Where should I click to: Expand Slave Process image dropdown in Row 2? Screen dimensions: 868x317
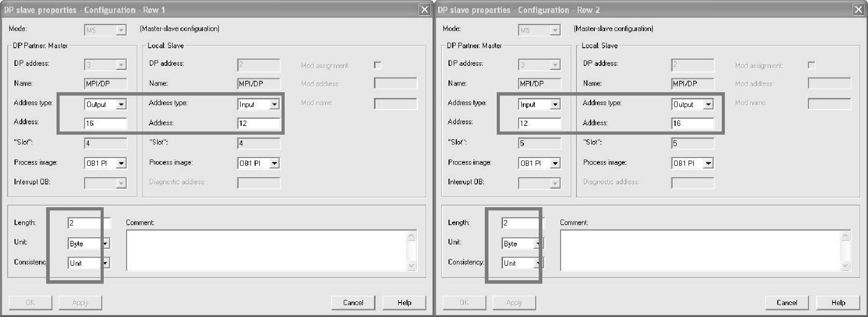click(x=708, y=163)
